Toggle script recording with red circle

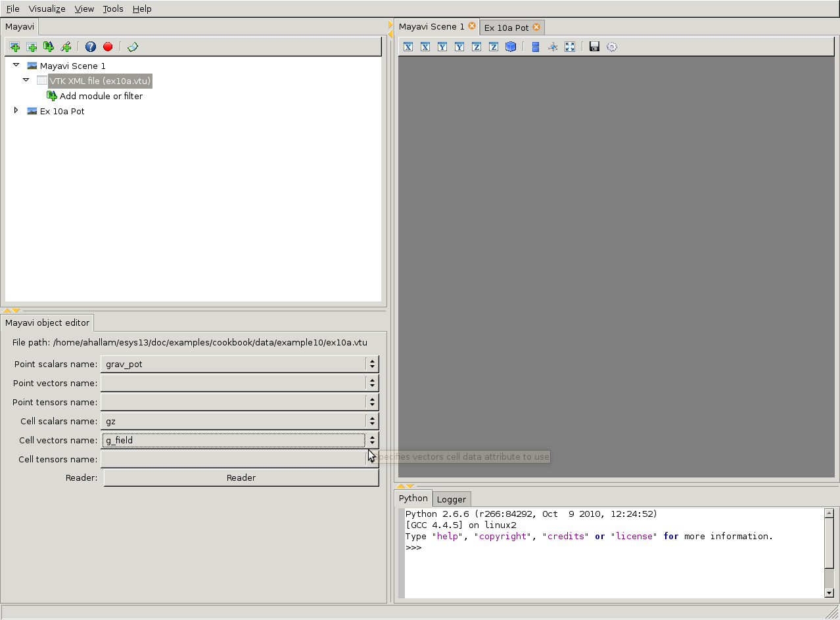click(108, 47)
